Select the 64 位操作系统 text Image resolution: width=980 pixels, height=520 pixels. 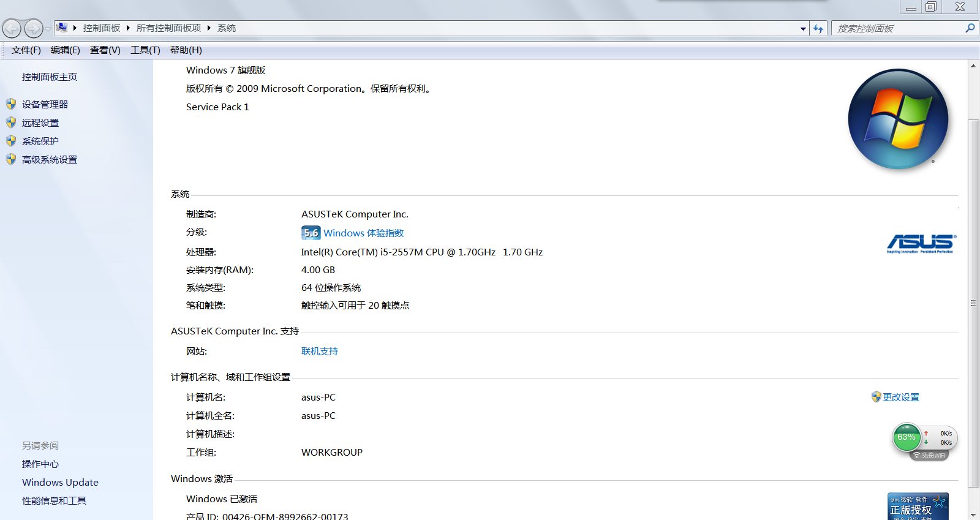click(331, 288)
